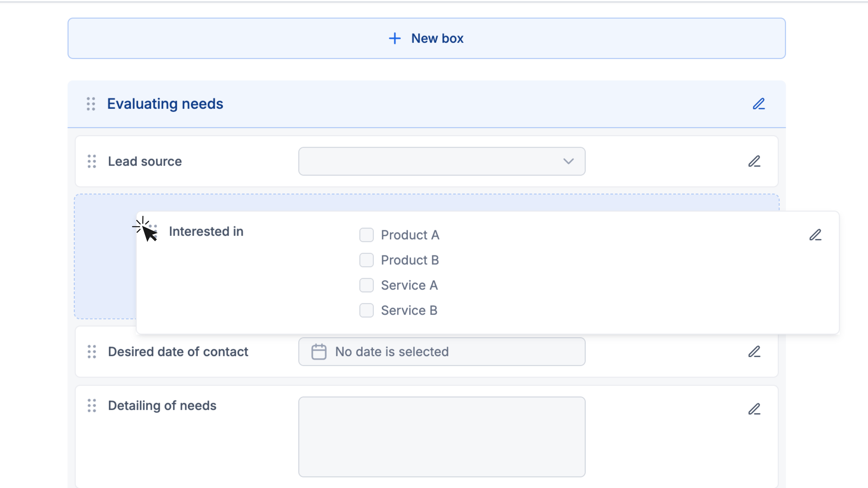Click the Interested in edit pencil

click(815, 235)
